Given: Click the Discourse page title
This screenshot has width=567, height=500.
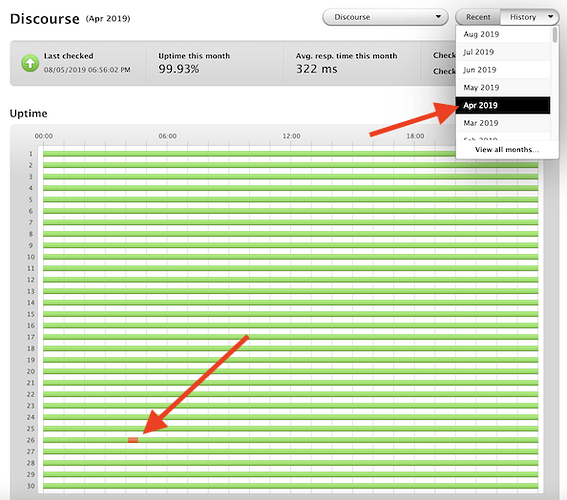Looking at the screenshot, I should point(44,19).
